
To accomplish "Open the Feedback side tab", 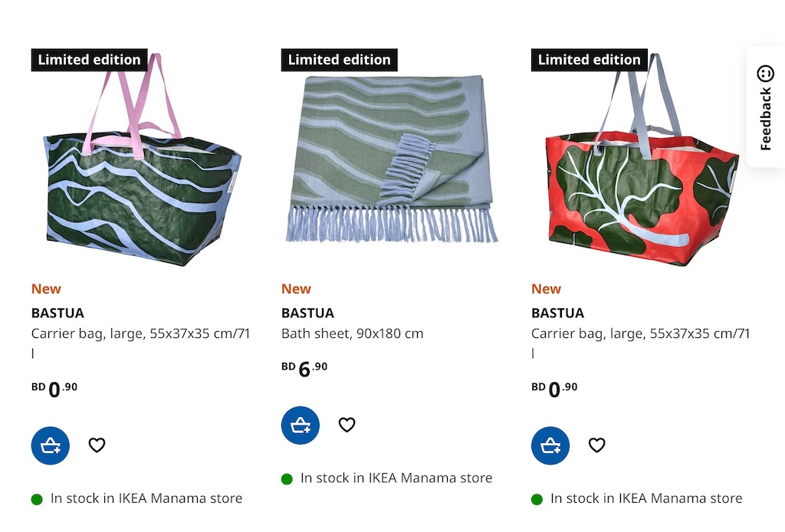I will tap(766, 107).
